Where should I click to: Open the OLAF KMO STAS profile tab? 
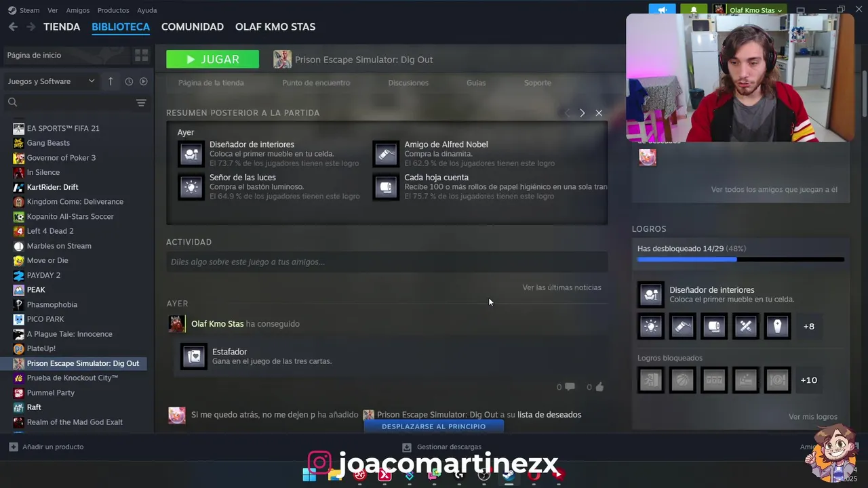tap(275, 26)
